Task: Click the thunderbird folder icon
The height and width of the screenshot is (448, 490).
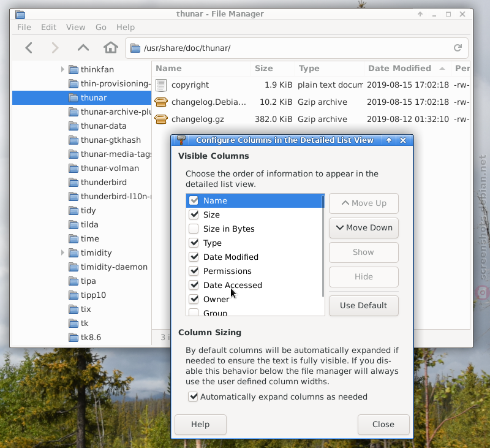Action: point(73,182)
